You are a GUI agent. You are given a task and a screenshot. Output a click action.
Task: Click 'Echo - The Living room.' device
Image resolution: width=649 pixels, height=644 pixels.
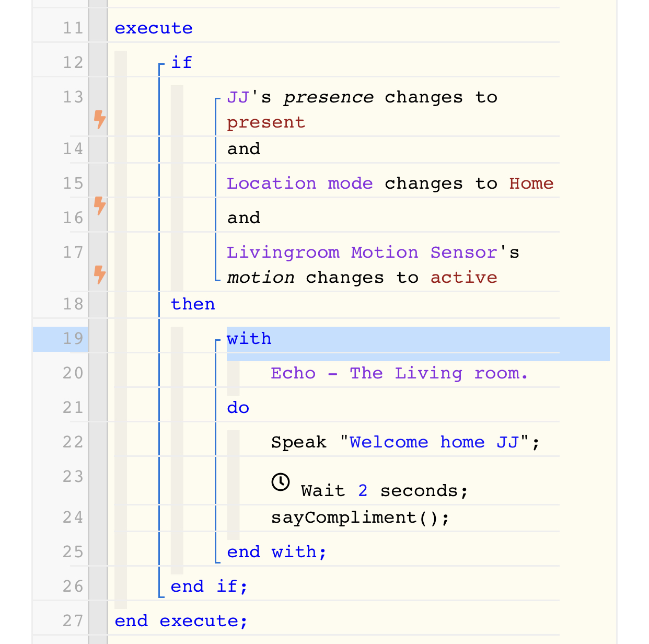click(400, 373)
